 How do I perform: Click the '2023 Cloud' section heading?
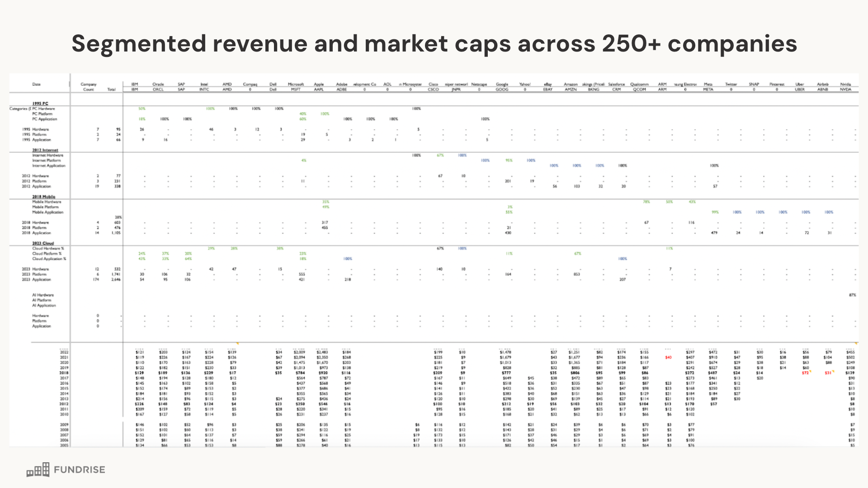point(43,243)
